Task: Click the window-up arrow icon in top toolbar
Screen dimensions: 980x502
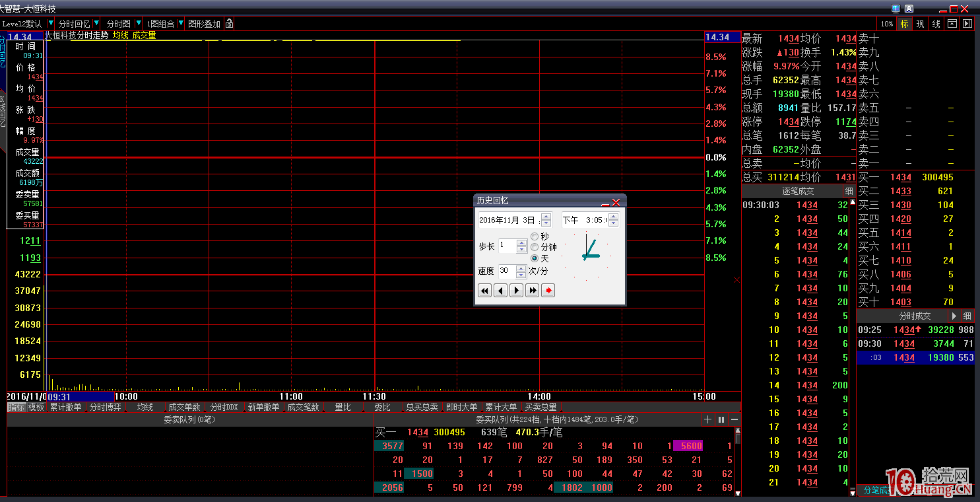Action: pyautogui.click(x=952, y=24)
